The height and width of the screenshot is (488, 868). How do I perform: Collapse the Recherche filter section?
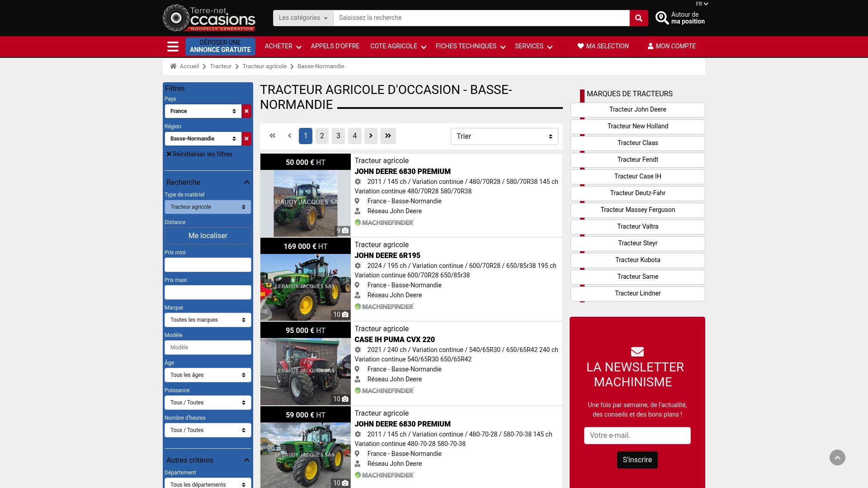(246, 183)
